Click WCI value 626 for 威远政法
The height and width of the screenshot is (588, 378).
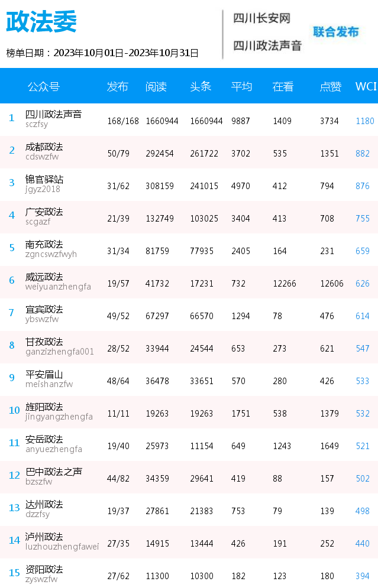tap(363, 284)
